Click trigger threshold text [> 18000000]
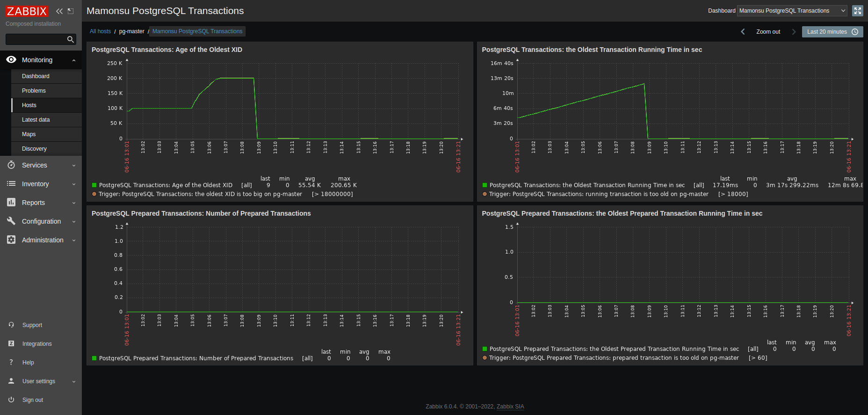This screenshot has width=868, height=415. tap(333, 194)
